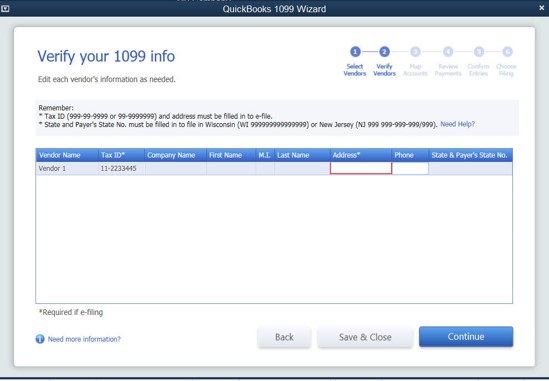Click the step 2 circle in the wizard progress
The image size is (549, 381).
(384, 52)
